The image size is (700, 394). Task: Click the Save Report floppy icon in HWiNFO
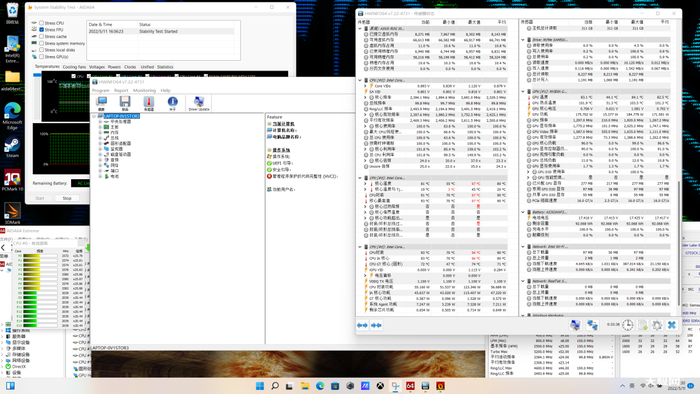point(125,104)
